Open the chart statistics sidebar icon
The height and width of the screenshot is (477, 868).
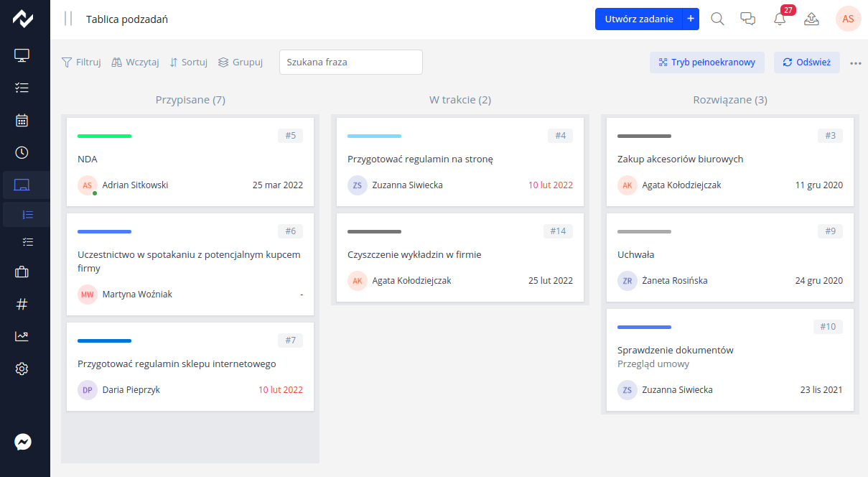pos(22,336)
